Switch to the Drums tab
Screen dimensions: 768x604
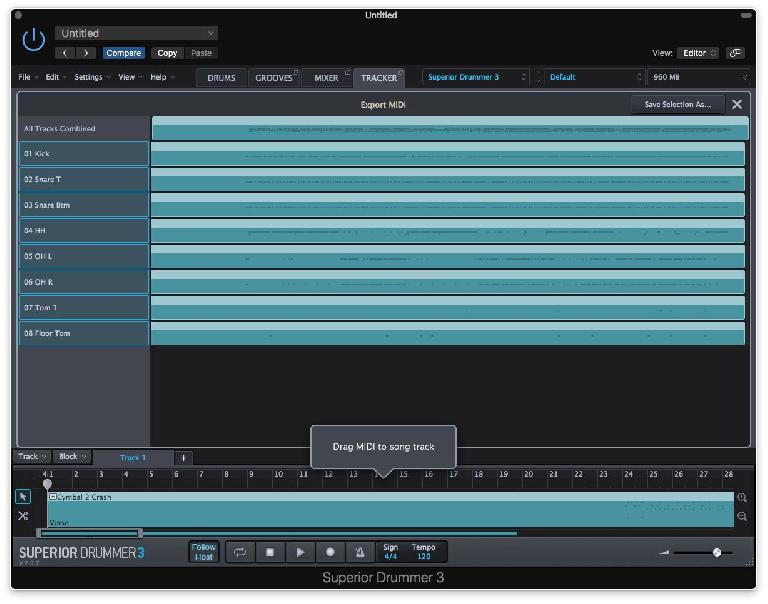point(221,78)
